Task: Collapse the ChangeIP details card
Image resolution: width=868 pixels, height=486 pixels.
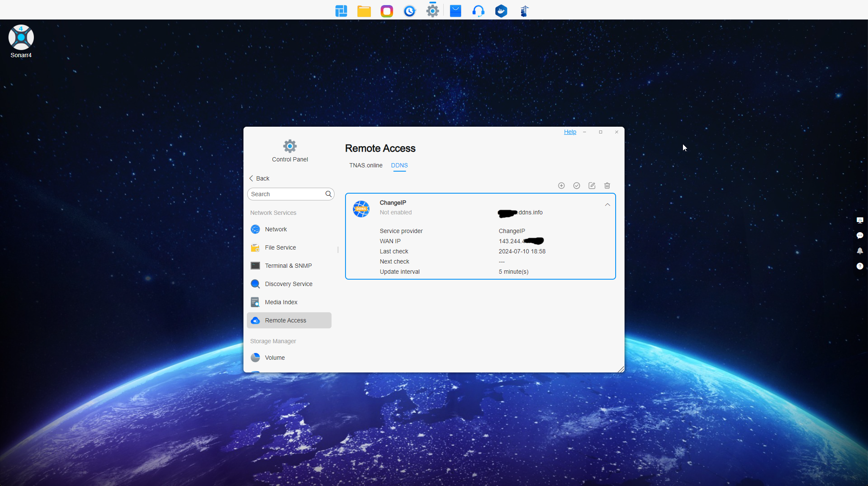Action: [607, 205]
